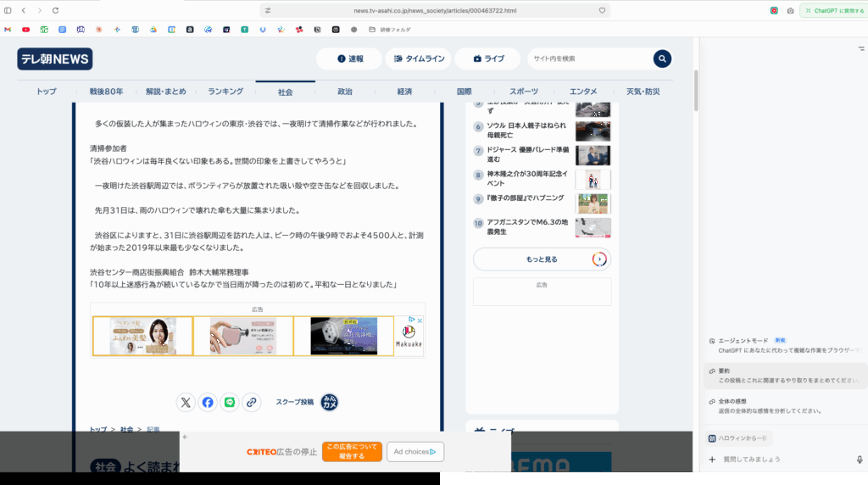
Task: Click bookmark heart icon in address bar
Action: 602,10
